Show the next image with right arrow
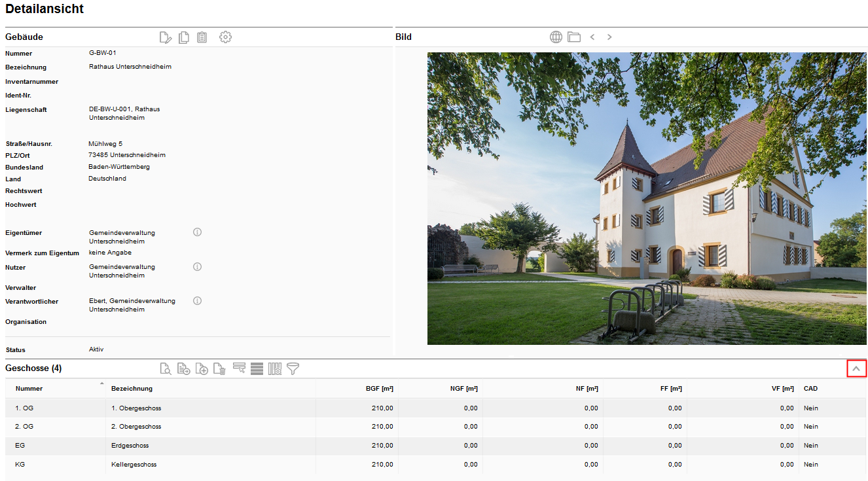This screenshot has width=868, height=481. coord(609,37)
